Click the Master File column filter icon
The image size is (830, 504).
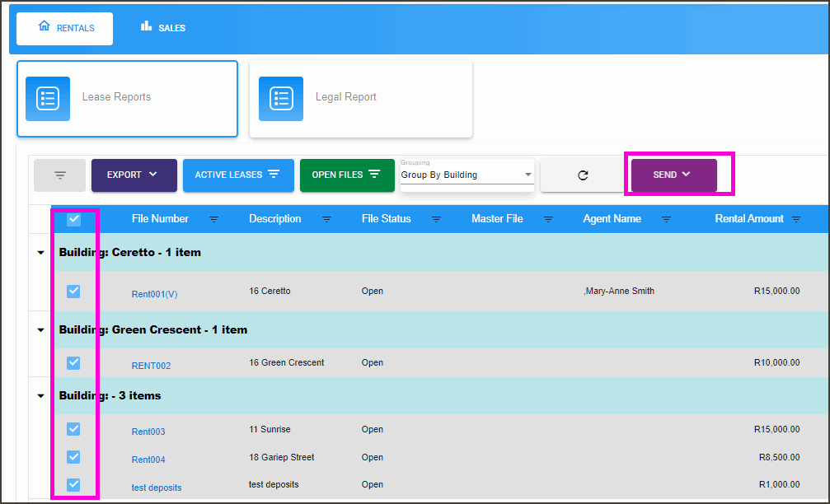coord(548,219)
